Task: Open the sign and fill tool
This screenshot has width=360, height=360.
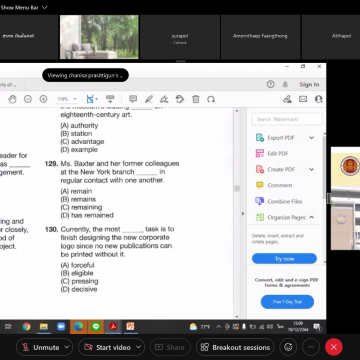Action: pos(164,99)
